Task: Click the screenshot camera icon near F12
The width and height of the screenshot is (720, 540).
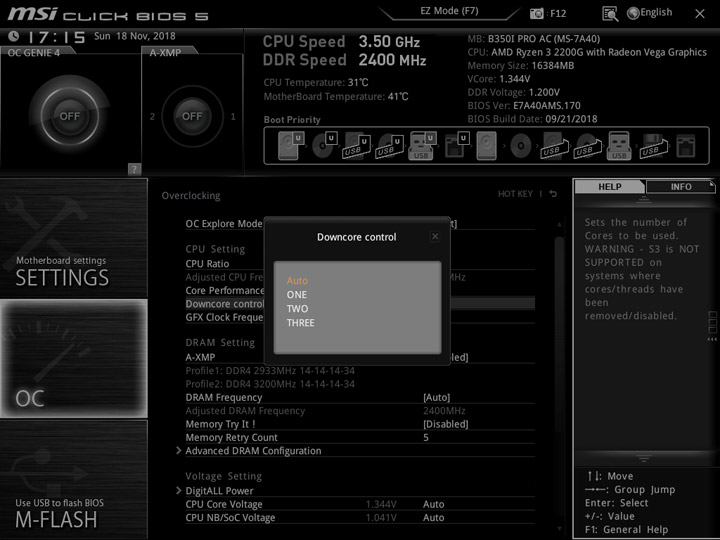Action: (x=536, y=13)
